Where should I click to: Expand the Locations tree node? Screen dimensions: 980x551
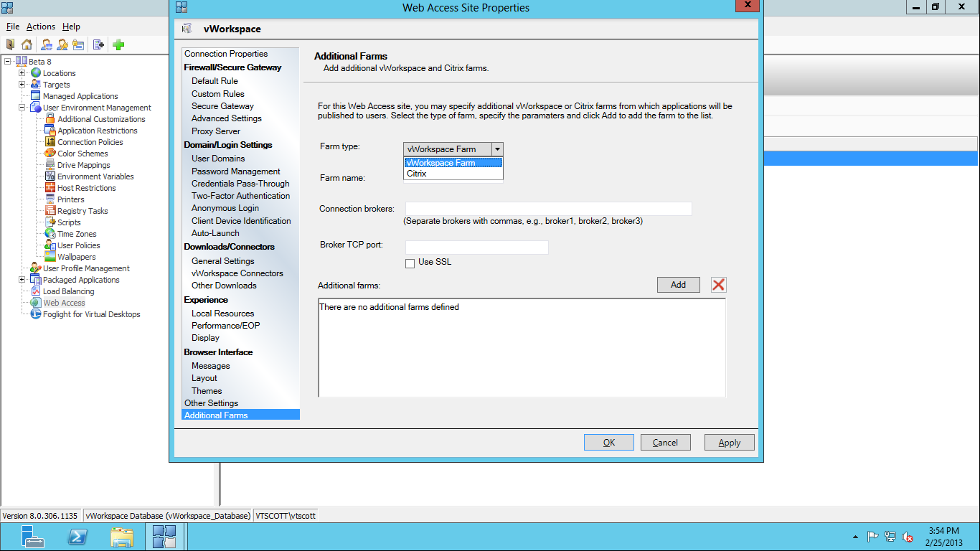pos(22,73)
